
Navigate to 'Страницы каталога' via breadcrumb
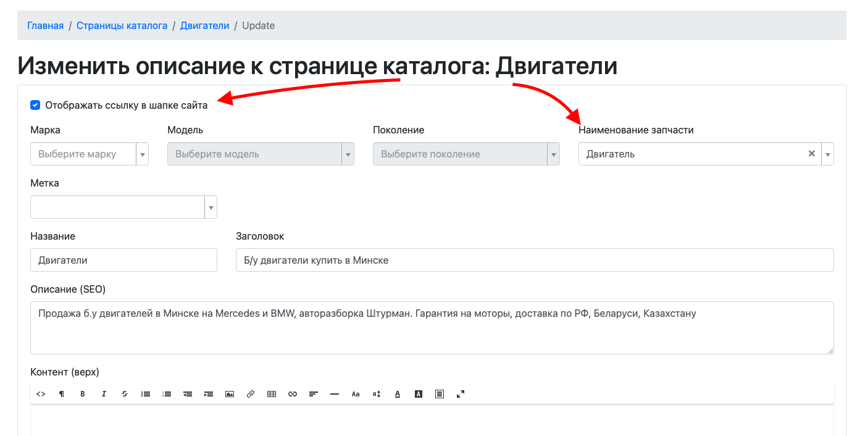[122, 25]
